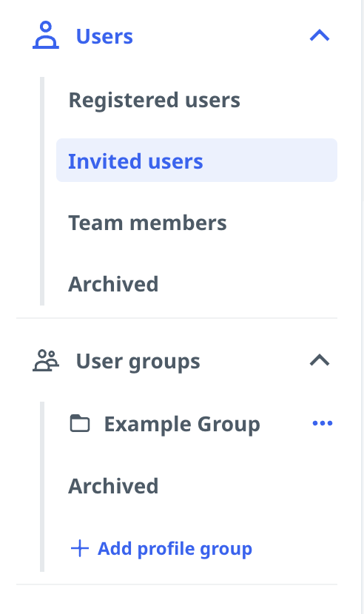
Task: Open Archived under the Users section
Action: pyautogui.click(x=113, y=284)
